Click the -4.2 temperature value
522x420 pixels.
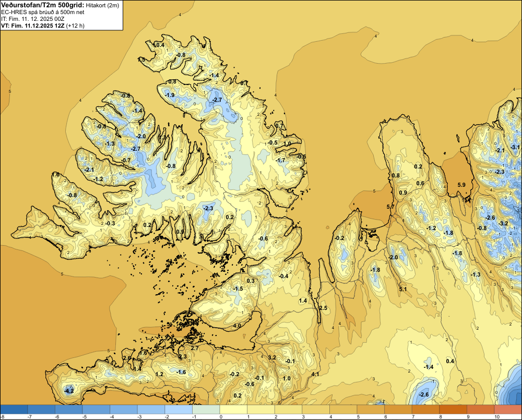click(69, 391)
